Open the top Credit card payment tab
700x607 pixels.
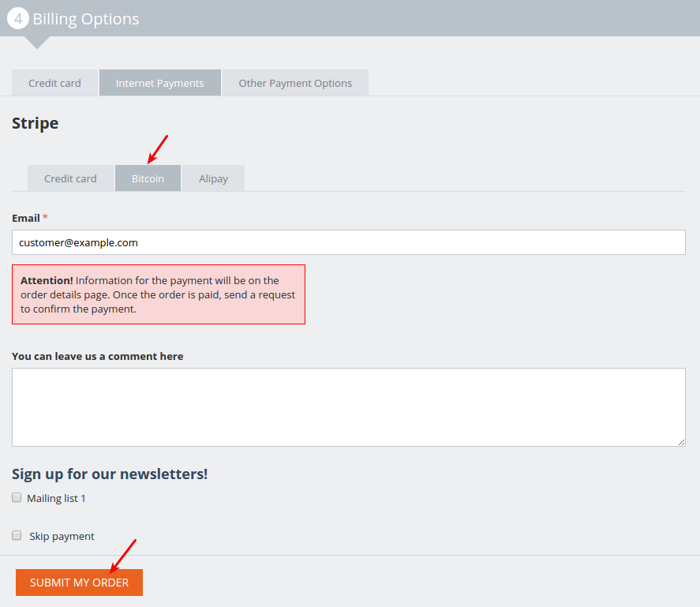54,83
